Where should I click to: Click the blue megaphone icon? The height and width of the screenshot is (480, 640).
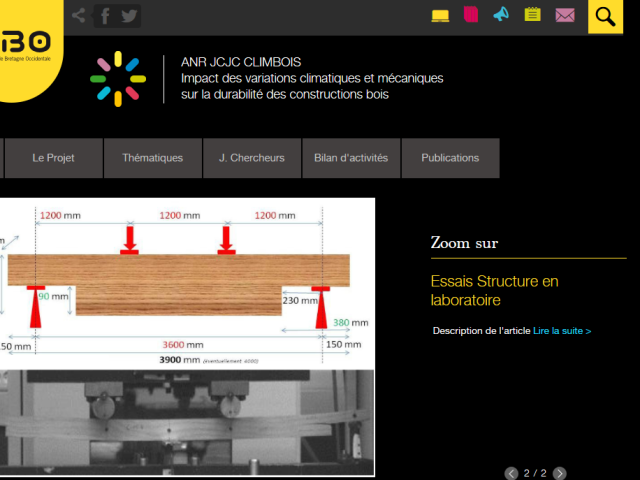[x=501, y=14]
